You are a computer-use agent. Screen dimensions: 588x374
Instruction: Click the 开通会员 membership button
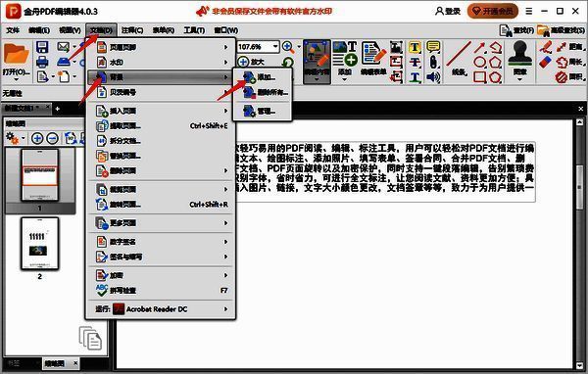[x=492, y=11]
